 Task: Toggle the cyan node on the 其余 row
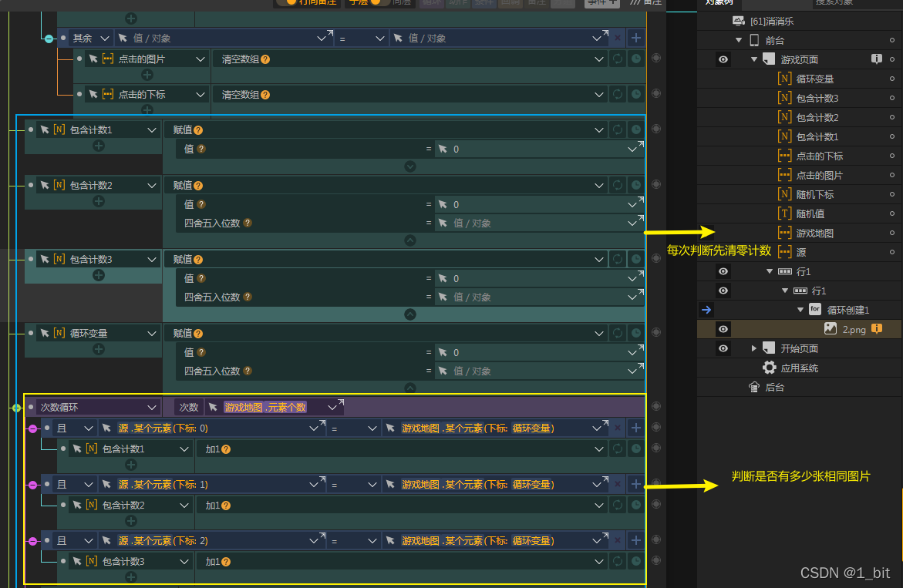(x=49, y=39)
